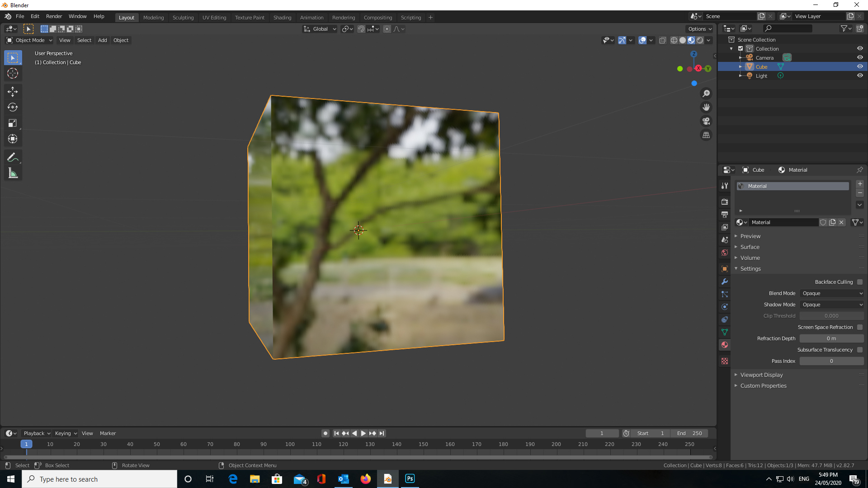Click the Refraction Depth value slider
The image size is (868, 488).
(x=832, y=338)
